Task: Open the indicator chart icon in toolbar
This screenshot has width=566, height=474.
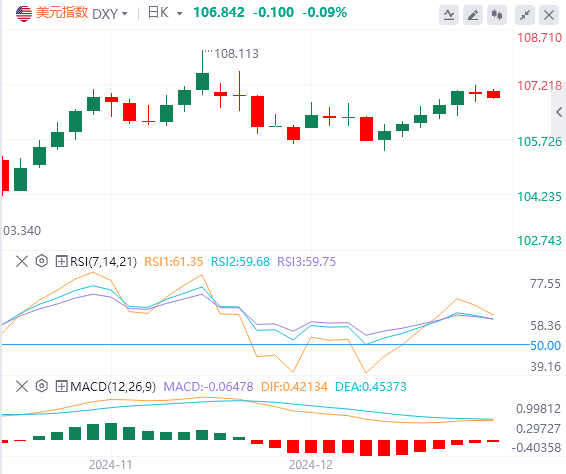Action: point(449,15)
